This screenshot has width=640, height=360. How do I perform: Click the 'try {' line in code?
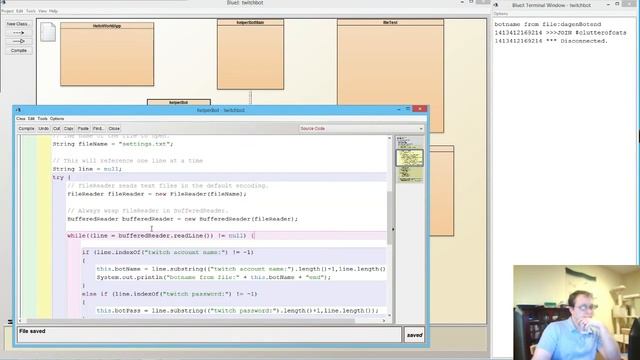[62, 178]
